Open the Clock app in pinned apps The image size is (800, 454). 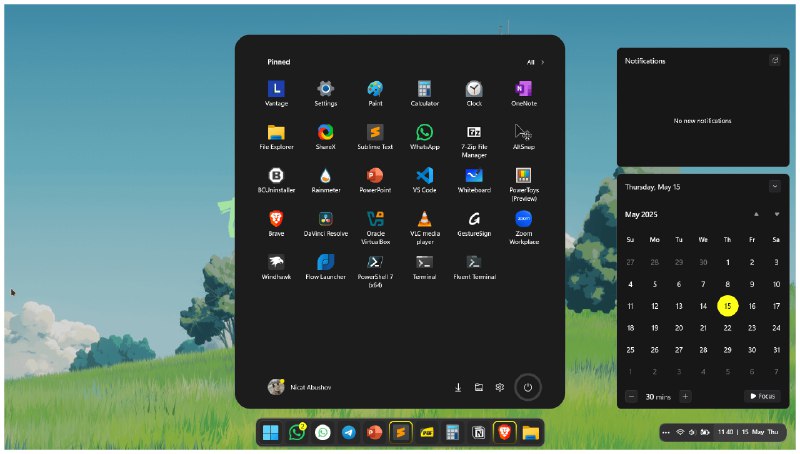[x=474, y=93]
